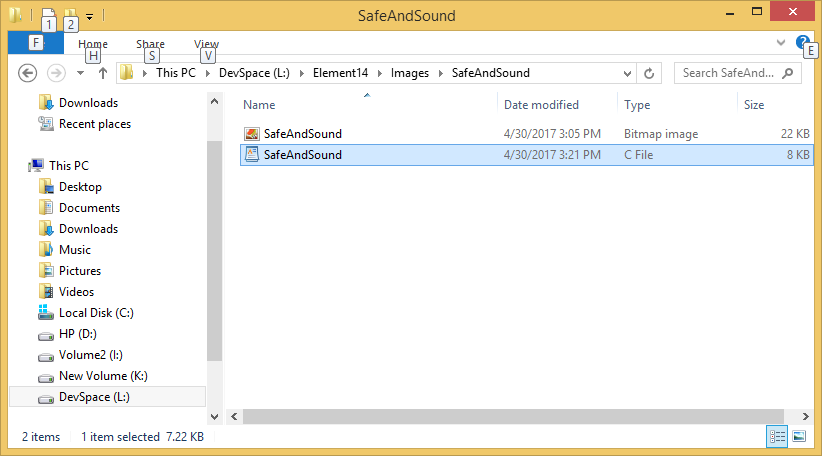Click the Up one level arrow
822x456 pixels.
[103, 73]
